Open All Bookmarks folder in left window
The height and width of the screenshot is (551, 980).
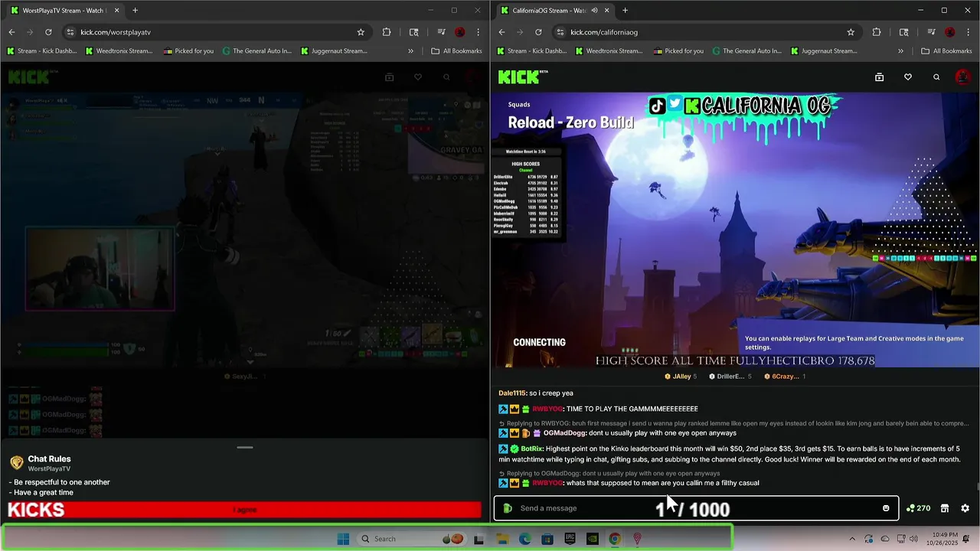pos(456,51)
